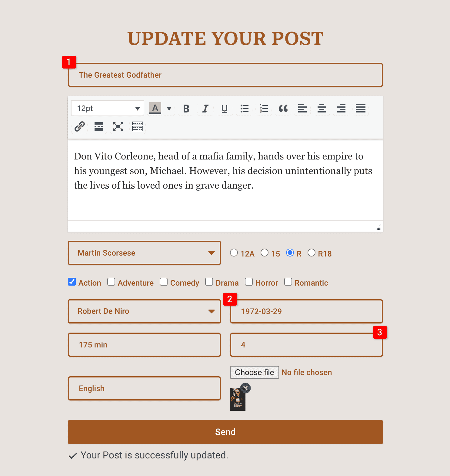450x476 pixels.
Task: Click the Send button
Action: [225, 432]
